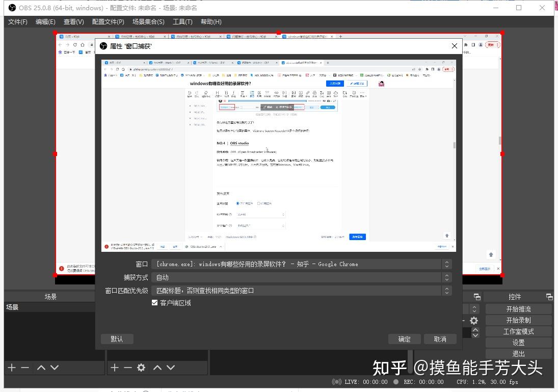Move the scene up with the arrow

pos(41,368)
